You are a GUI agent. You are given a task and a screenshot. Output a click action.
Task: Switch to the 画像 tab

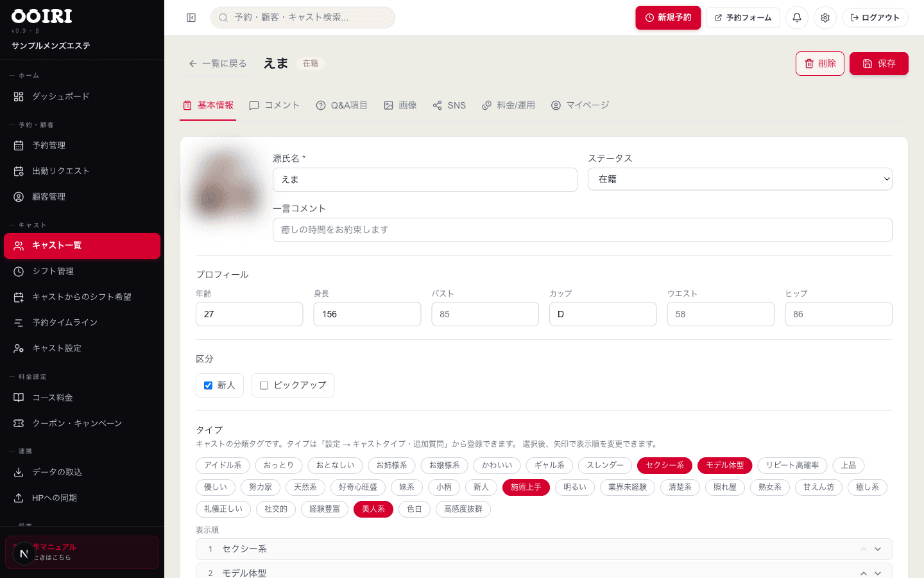click(x=400, y=105)
